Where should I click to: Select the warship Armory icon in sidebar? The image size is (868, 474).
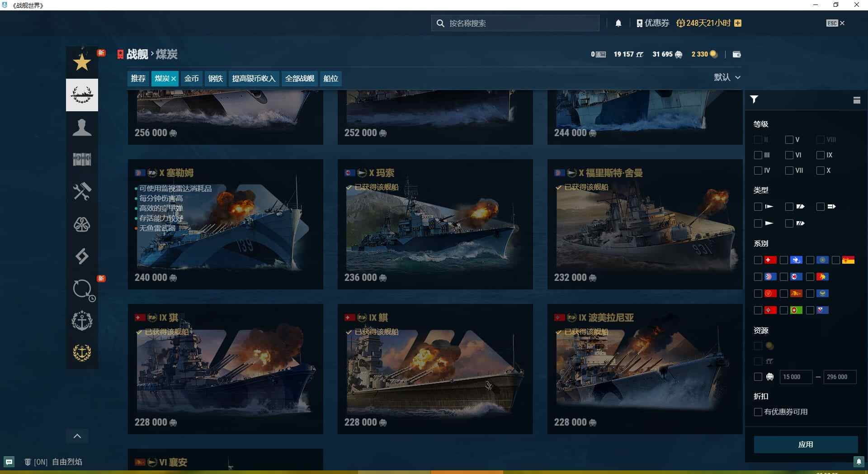point(82,95)
